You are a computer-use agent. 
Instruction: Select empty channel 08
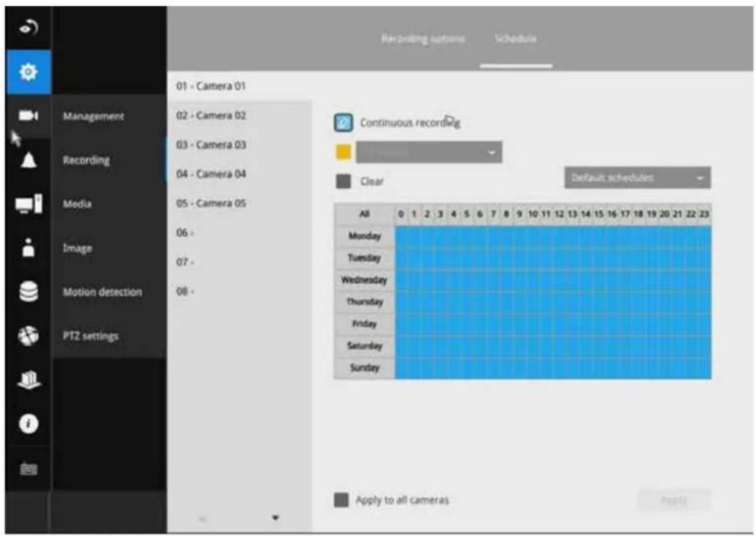240,291
